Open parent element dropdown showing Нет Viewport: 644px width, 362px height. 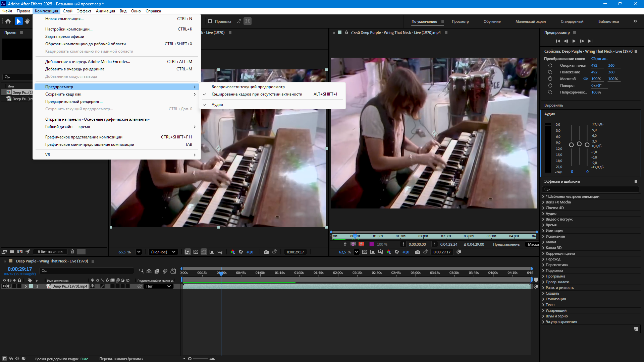coord(159,286)
